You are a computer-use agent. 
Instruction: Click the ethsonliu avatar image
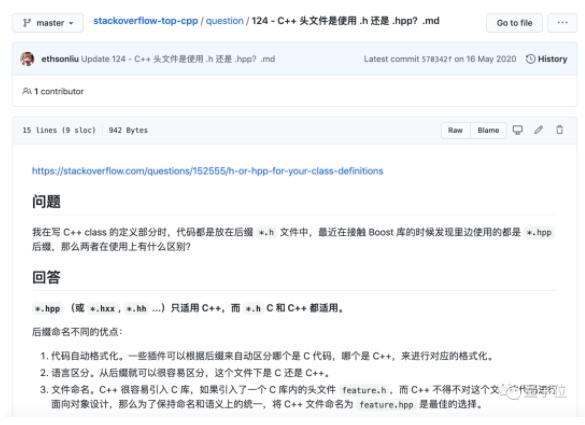click(x=27, y=59)
